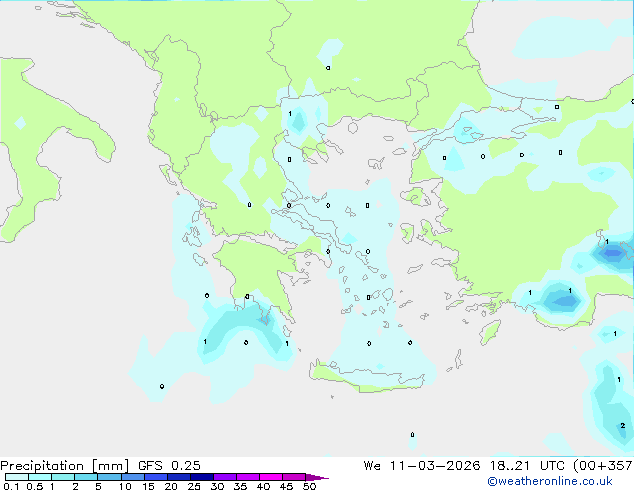This screenshot has height=490, width=634.
Task: Click the 15–20 mm legend color swatch
Action: [x=156, y=477]
